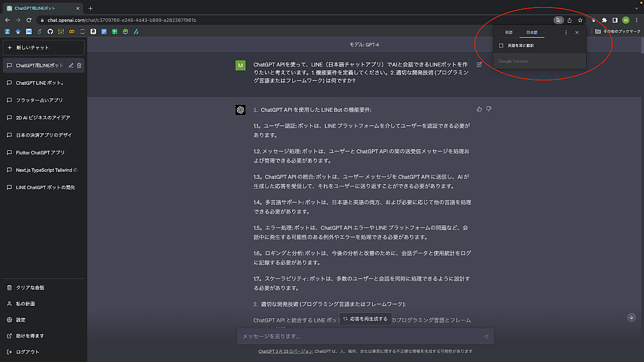The image size is (644, 362).
Task: Click the page's vertical scrollbar thumb
Action: click(642, 45)
